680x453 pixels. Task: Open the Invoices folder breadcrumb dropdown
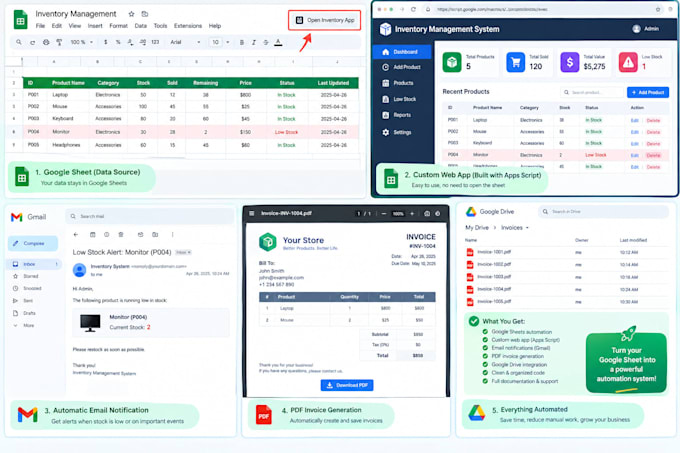coord(515,228)
